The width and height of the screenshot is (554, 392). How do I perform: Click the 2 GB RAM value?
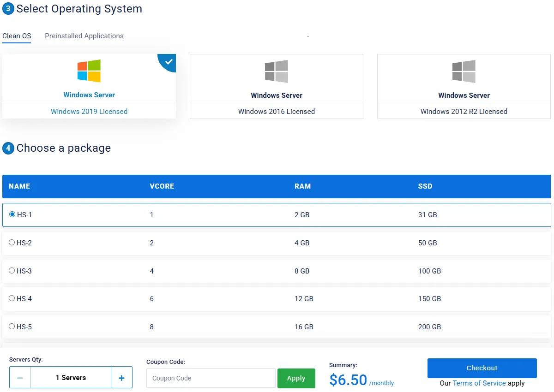coord(302,215)
